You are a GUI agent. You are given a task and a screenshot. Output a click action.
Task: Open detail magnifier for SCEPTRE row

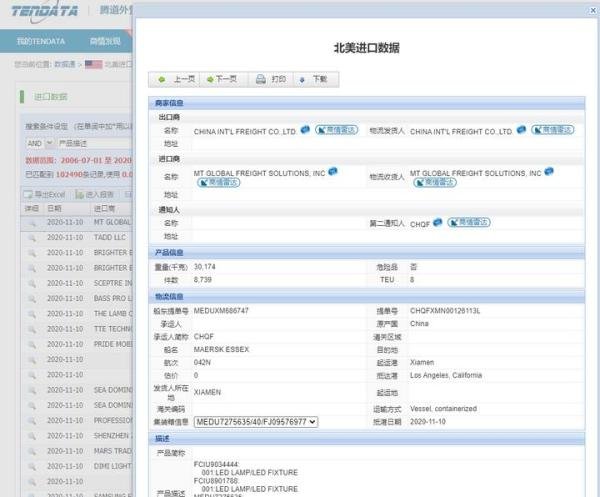point(32,284)
